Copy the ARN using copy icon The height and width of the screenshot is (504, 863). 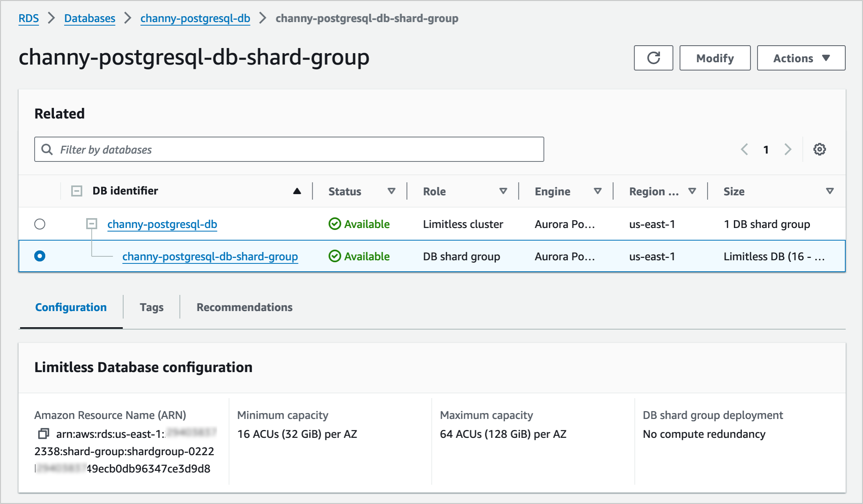(x=43, y=434)
